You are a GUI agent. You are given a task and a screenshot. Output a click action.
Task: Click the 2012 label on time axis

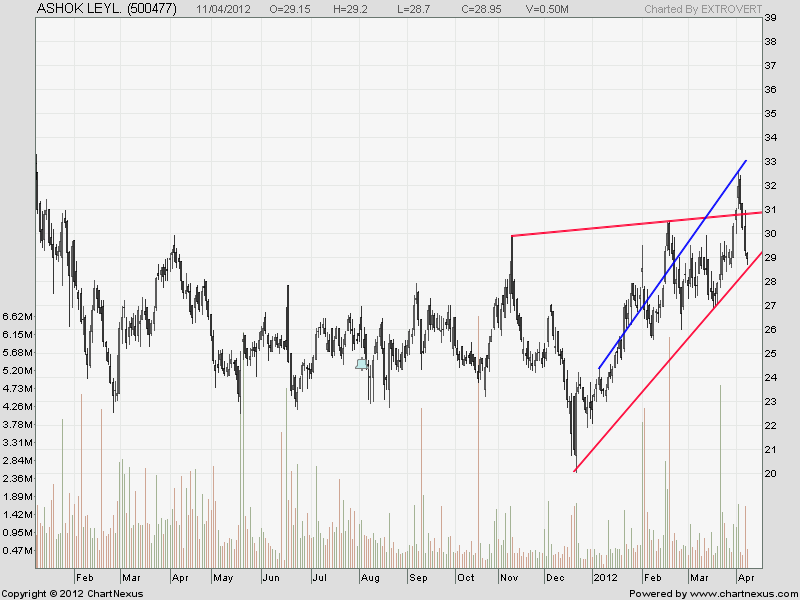pyautogui.click(x=606, y=578)
